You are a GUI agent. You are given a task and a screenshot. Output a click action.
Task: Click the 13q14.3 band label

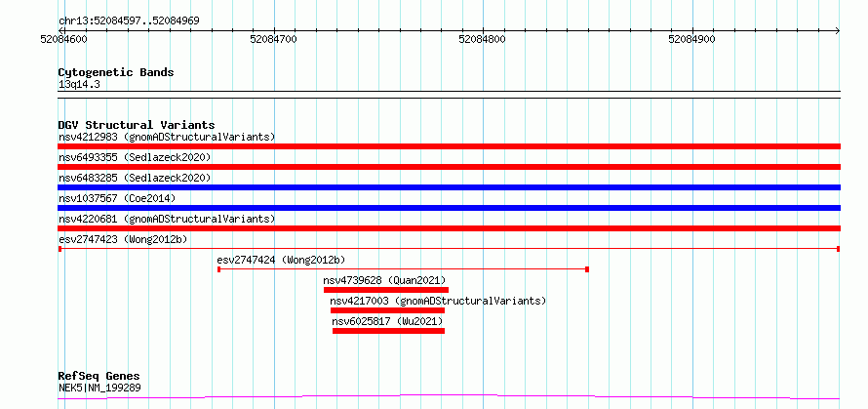79,85
